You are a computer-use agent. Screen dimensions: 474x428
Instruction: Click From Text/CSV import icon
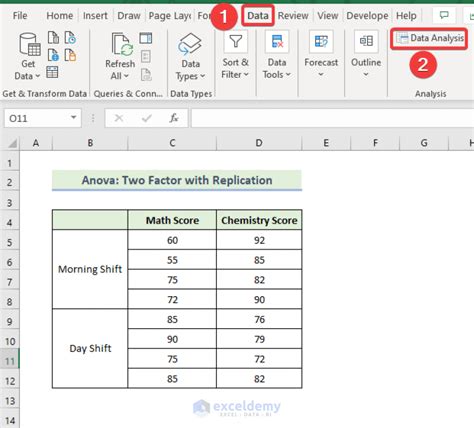[53, 38]
